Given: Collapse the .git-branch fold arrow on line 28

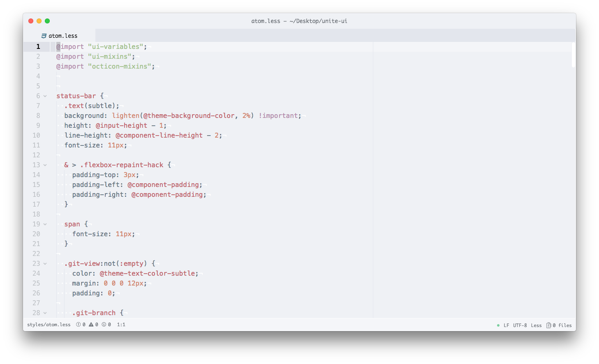Looking at the screenshot, I should pos(45,313).
